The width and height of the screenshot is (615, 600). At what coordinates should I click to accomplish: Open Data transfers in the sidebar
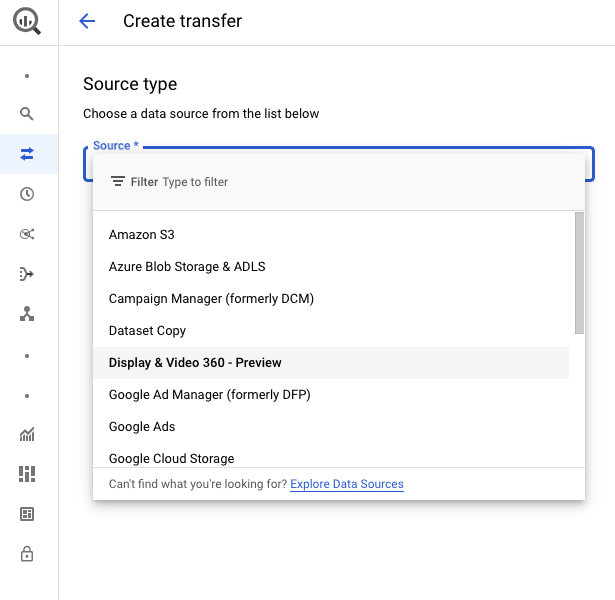pyautogui.click(x=27, y=154)
